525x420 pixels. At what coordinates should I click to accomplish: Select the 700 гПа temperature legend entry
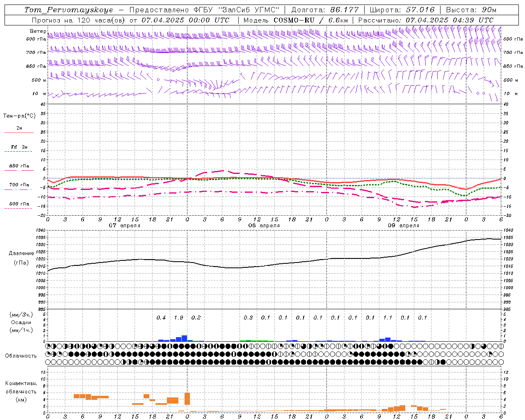[19, 187]
